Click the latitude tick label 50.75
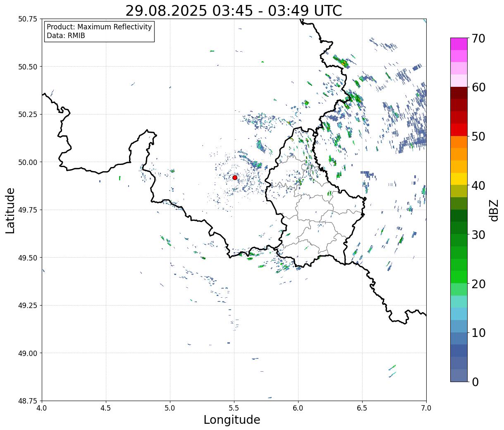This screenshot has width=504, height=430. pos(28,19)
